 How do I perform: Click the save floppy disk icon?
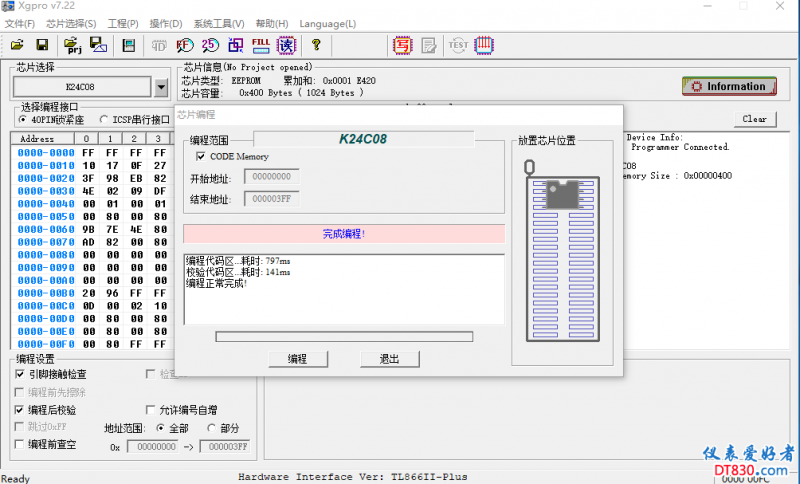click(42, 44)
